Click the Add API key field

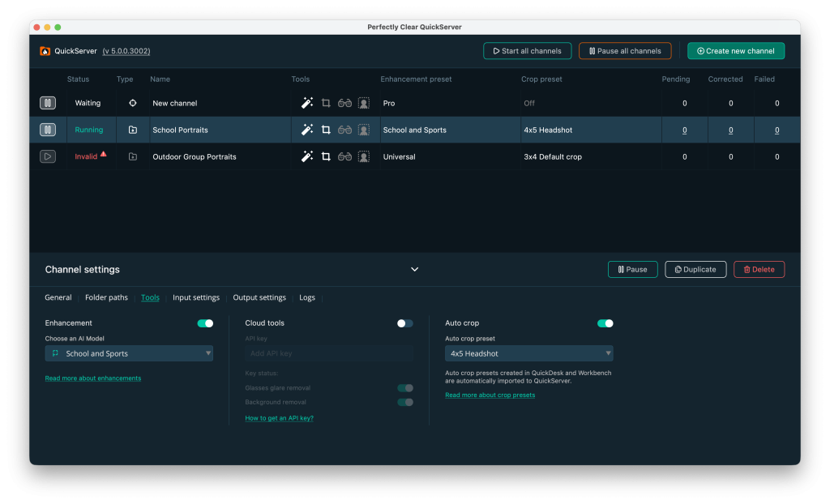pyautogui.click(x=328, y=353)
